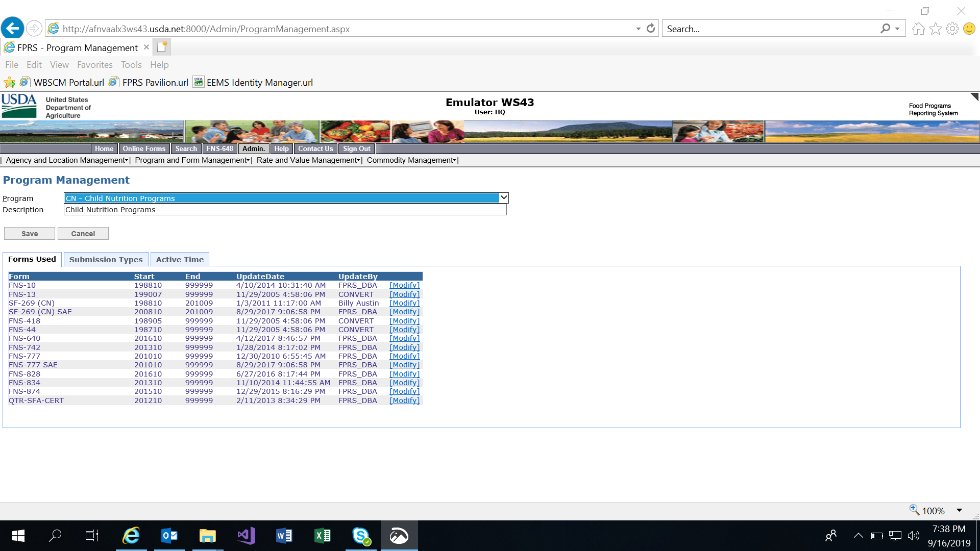Click the new tab button
Image resolution: width=980 pixels, height=551 pixels.
(162, 47)
